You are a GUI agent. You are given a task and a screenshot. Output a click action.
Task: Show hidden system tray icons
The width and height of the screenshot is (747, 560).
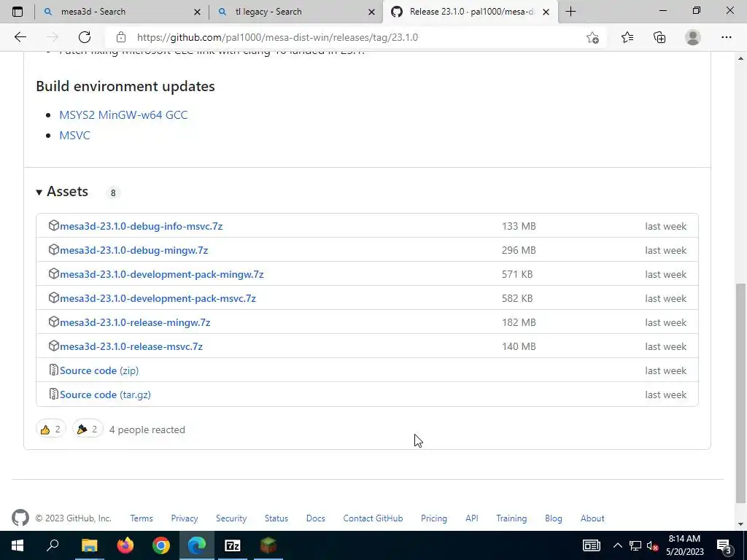tap(617, 545)
